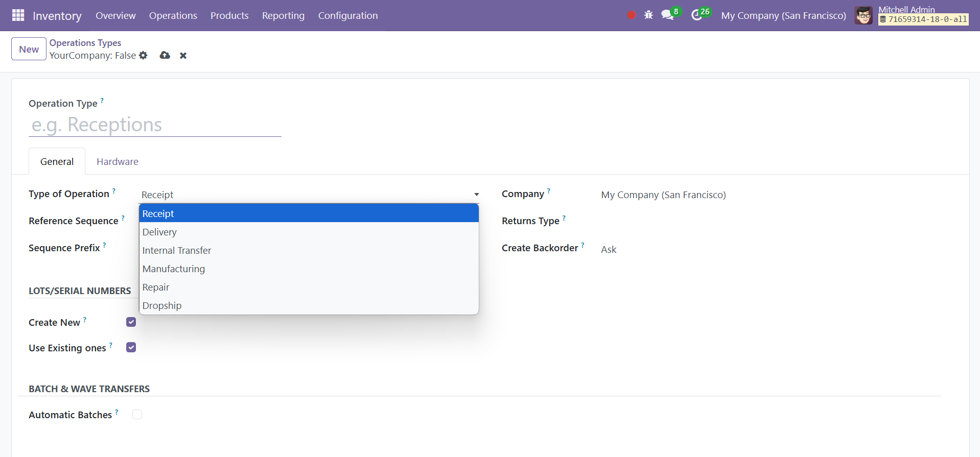Save record with cloud upload icon

[x=165, y=55]
